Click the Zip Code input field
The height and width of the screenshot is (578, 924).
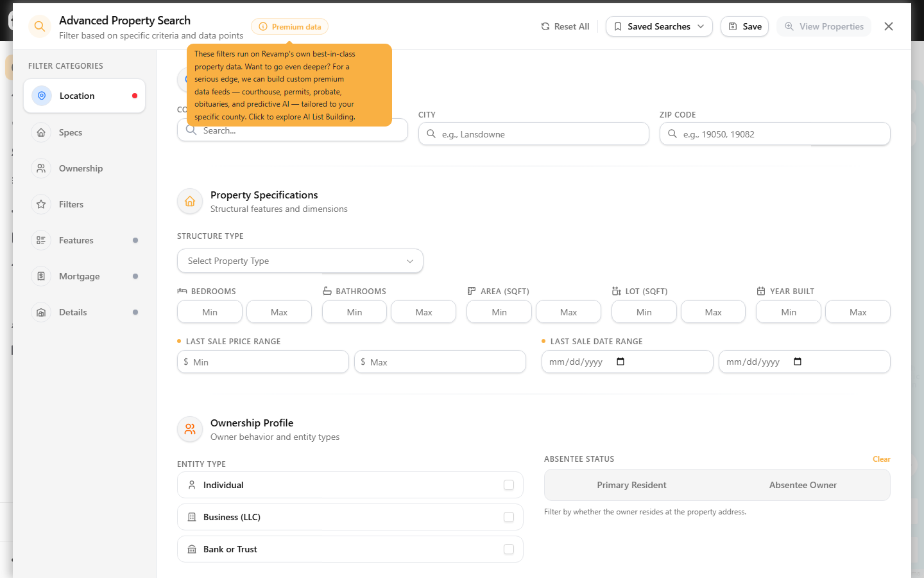coord(775,134)
